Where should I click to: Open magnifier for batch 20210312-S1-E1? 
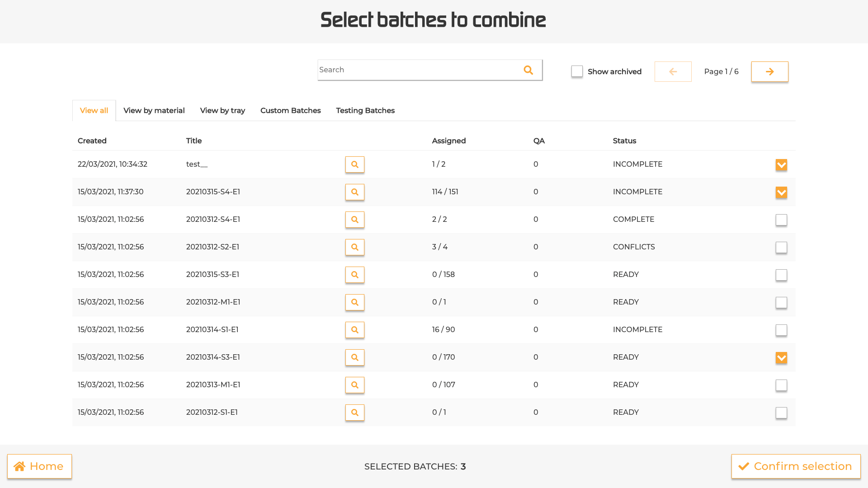tap(354, 413)
